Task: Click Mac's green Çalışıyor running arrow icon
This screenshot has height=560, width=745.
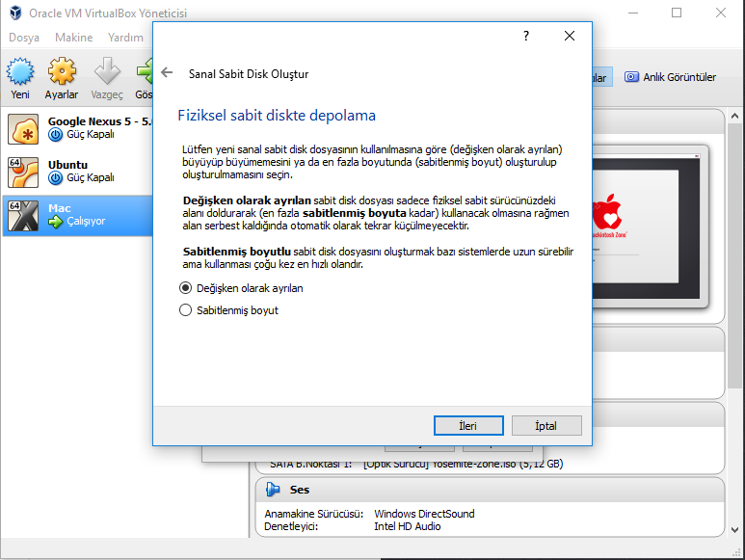Action: [x=56, y=222]
